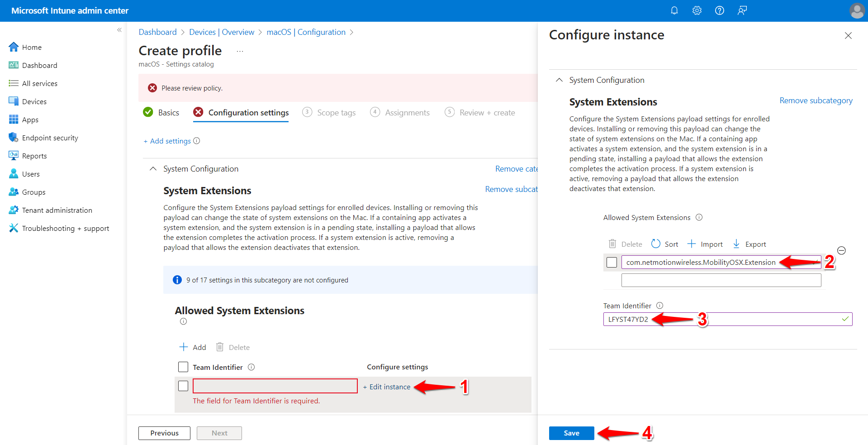Open the settings gear icon in header
Image resolution: width=868 pixels, height=445 pixels.
[x=697, y=10]
